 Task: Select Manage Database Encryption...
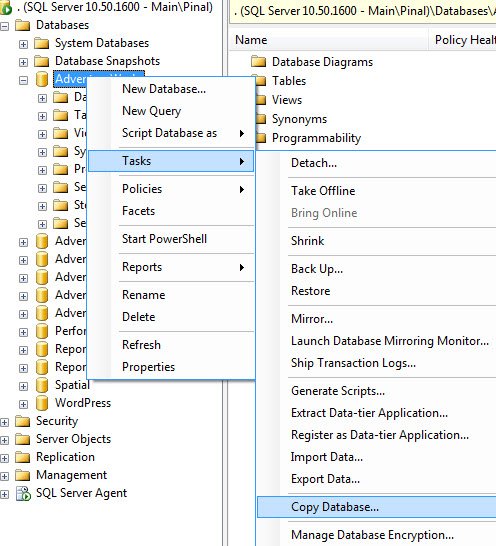[377, 535]
